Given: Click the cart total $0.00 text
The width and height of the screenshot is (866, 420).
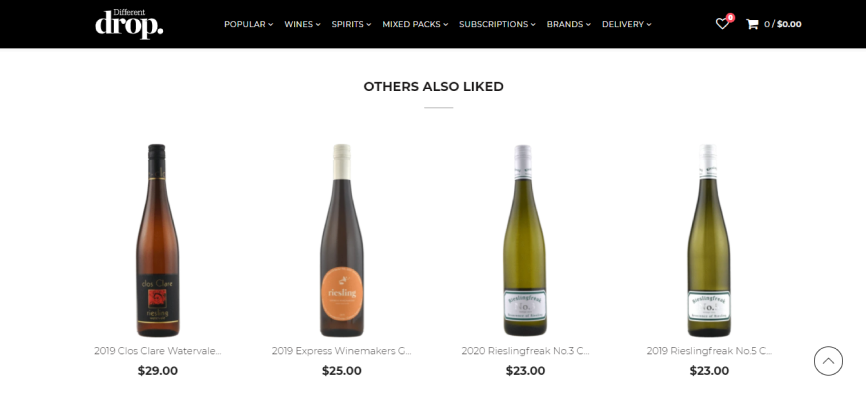Looking at the screenshot, I should point(789,24).
